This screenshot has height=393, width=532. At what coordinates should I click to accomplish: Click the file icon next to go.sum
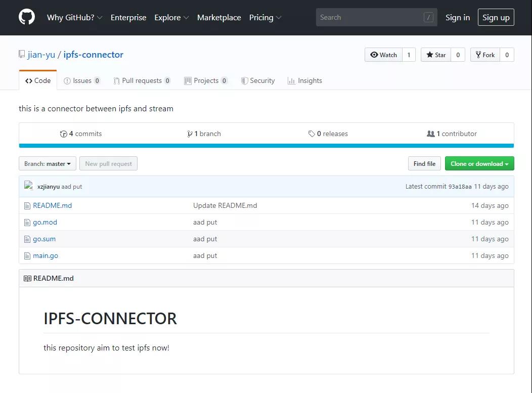pyautogui.click(x=27, y=239)
